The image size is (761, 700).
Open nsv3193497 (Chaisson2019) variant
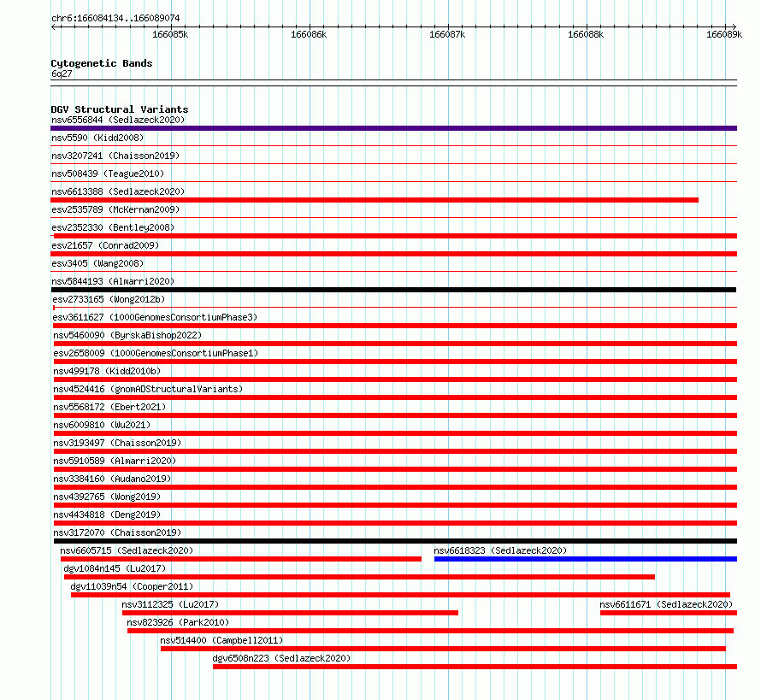(x=117, y=443)
